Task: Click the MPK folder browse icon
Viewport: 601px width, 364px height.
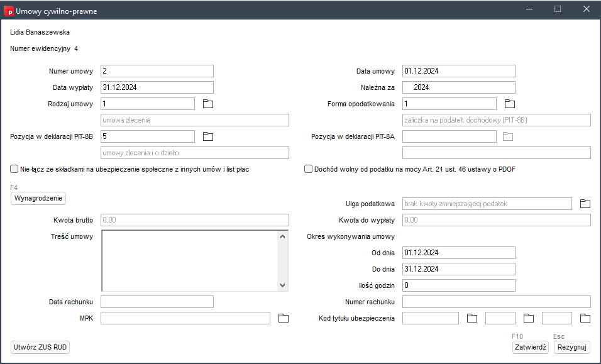Action: point(284,318)
